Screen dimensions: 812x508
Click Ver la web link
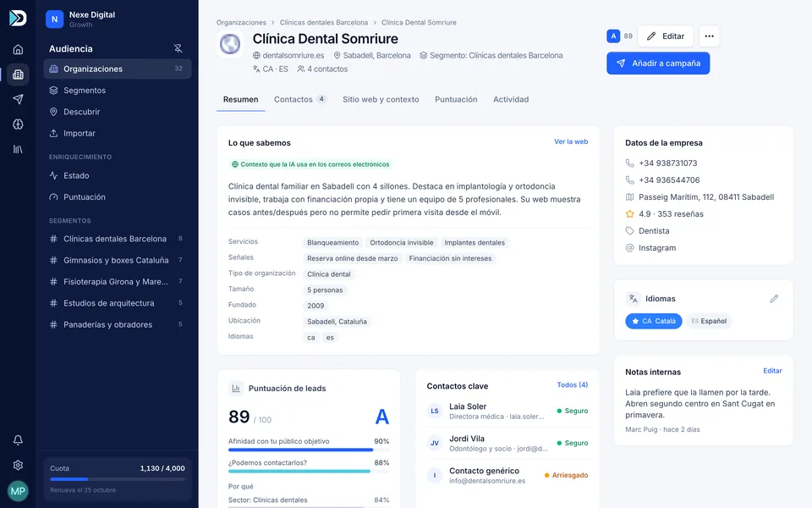[571, 141]
